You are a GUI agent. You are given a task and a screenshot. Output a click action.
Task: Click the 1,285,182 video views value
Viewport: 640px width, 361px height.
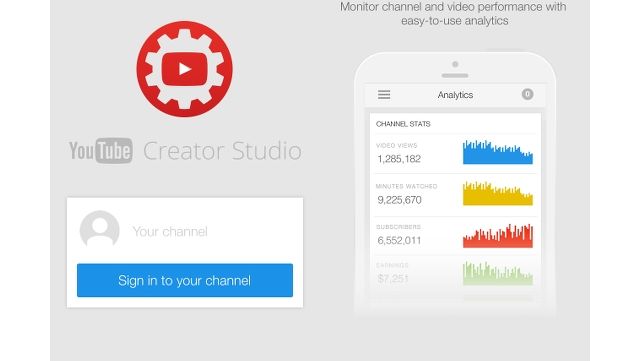[399, 159]
